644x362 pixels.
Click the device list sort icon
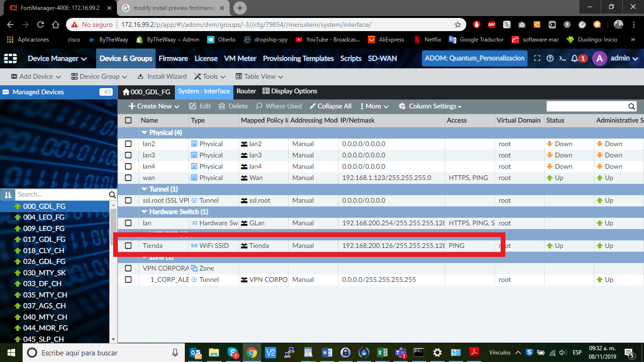coord(8,195)
